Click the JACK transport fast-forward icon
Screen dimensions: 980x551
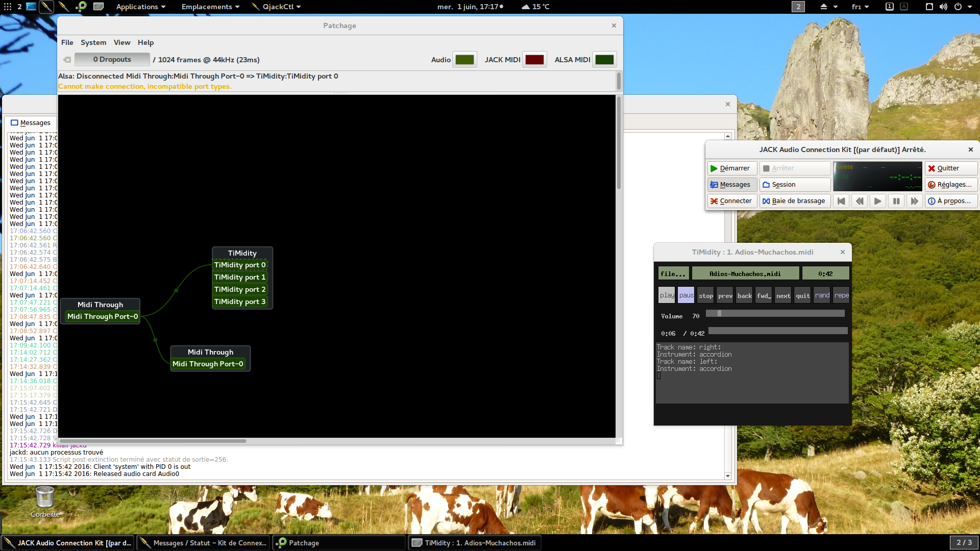[x=914, y=201]
